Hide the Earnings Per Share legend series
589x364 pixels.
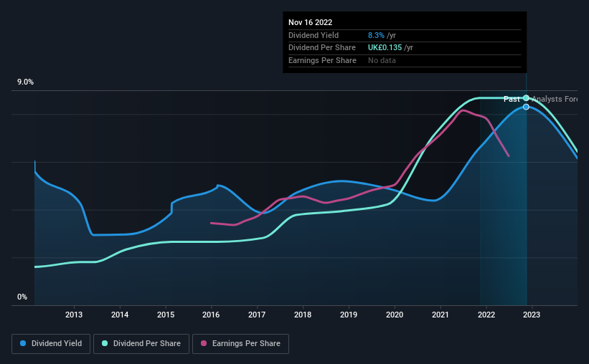[241, 344]
